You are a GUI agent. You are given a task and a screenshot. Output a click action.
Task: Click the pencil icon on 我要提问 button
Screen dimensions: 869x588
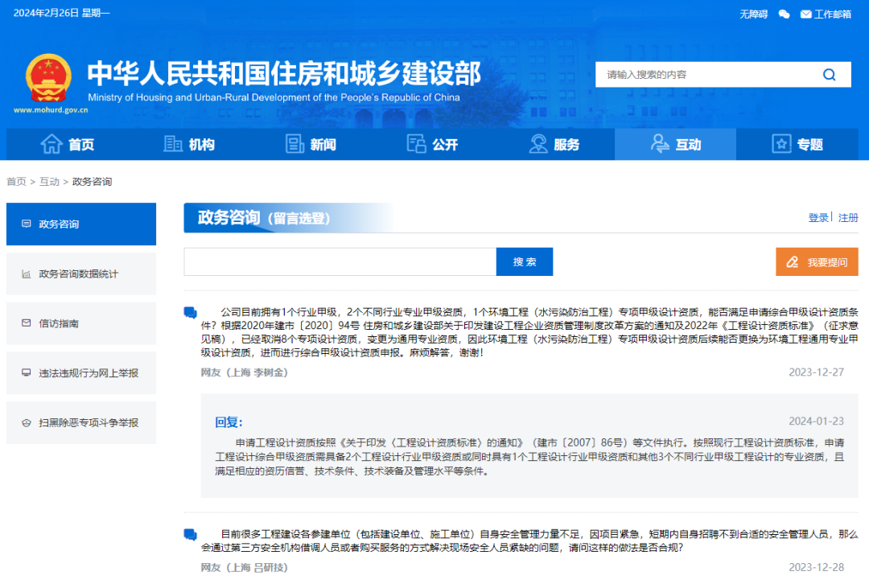click(x=793, y=262)
